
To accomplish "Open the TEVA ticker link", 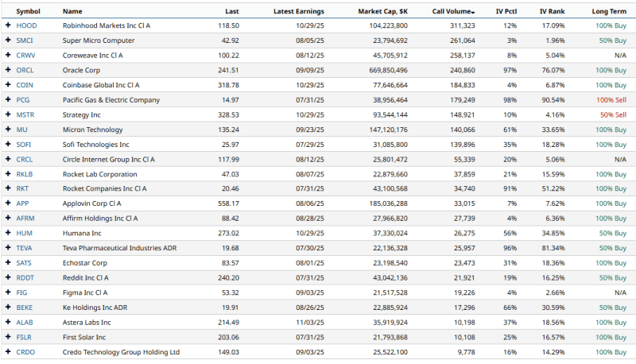I will click(25, 248).
